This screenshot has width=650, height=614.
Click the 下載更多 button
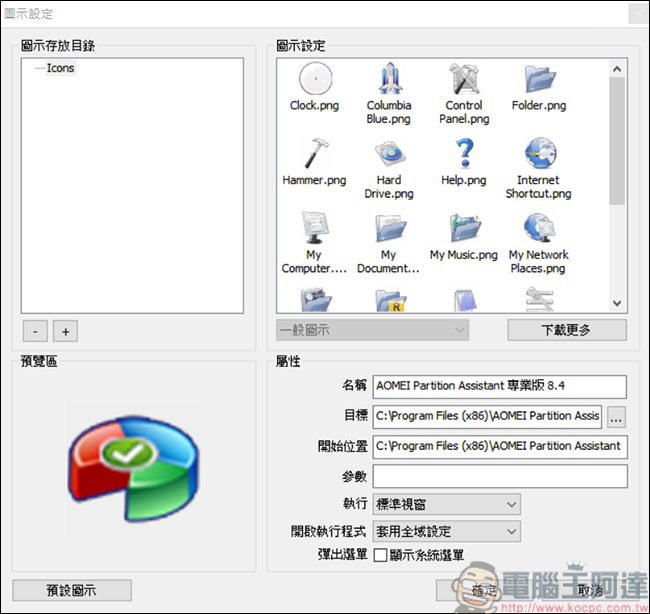tap(567, 330)
